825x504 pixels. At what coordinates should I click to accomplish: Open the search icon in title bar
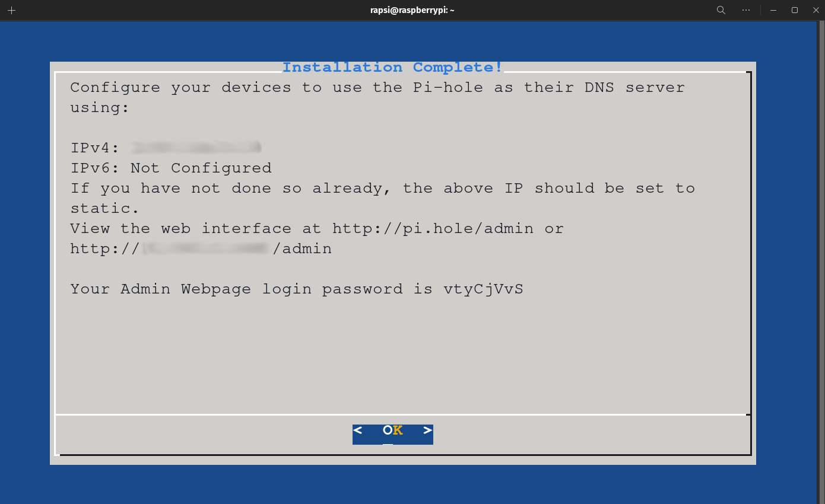[x=721, y=10]
